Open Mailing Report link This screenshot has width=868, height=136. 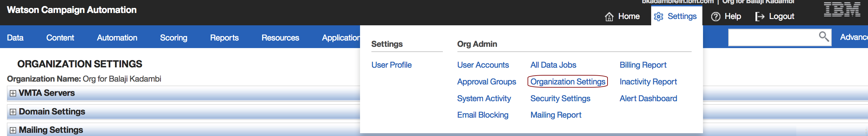pyautogui.click(x=556, y=115)
